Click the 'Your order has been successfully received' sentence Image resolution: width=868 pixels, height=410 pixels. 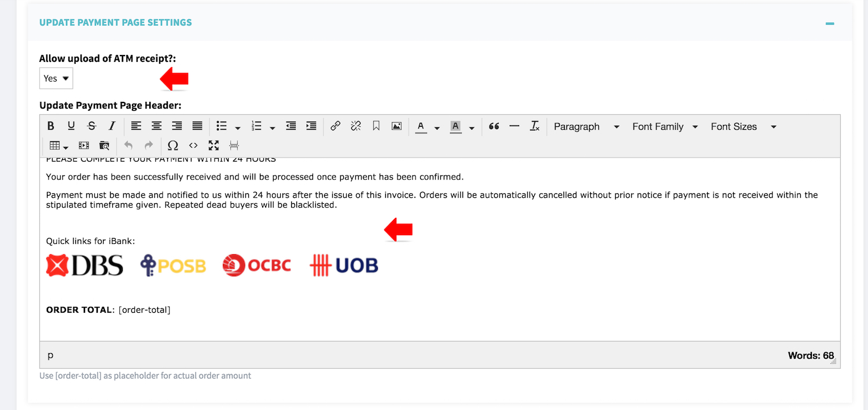[x=255, y=177]
